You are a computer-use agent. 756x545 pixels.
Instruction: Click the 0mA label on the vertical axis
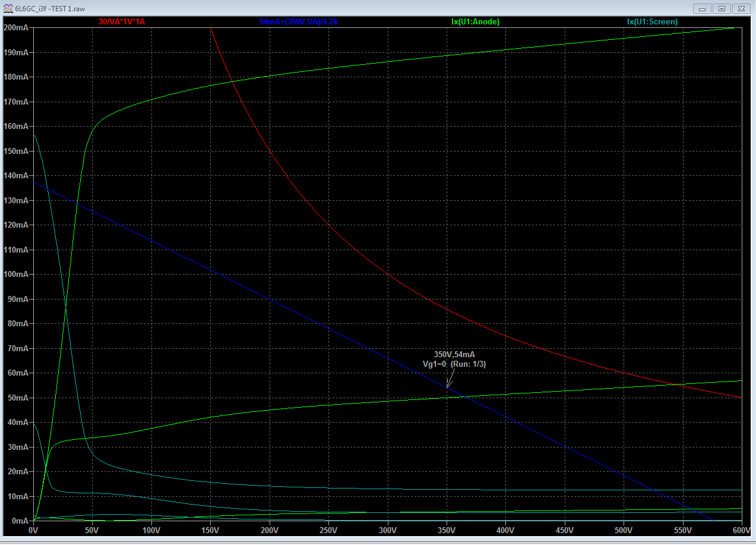pos(20,521)
